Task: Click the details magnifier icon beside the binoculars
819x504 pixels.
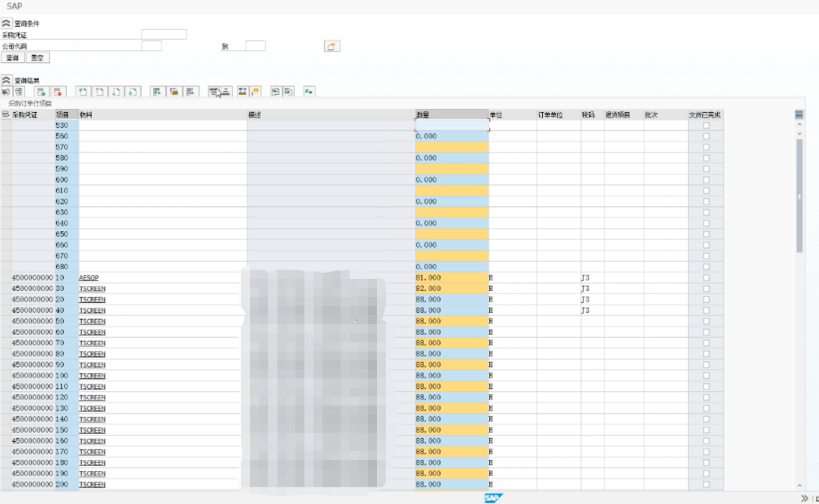Action: click(19, 92)
